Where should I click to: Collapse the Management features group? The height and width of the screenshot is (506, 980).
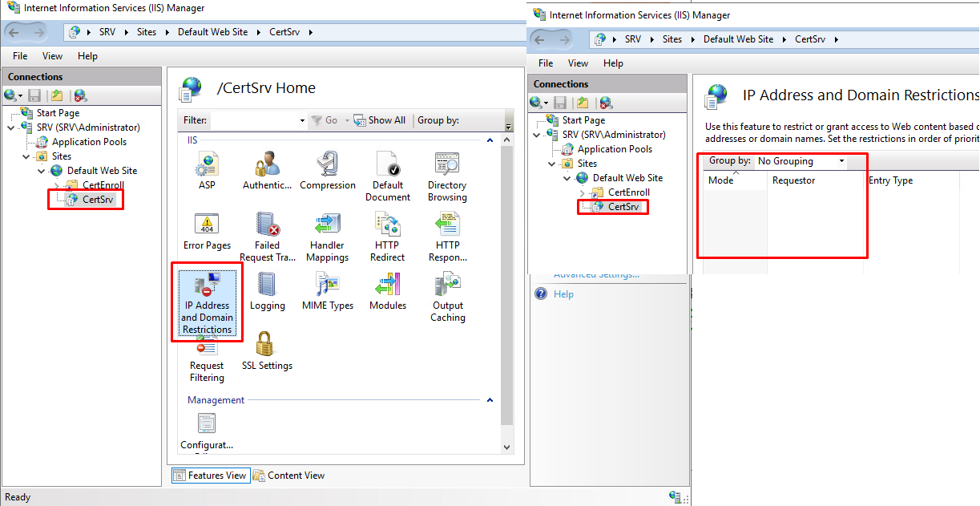pos(490,400)
